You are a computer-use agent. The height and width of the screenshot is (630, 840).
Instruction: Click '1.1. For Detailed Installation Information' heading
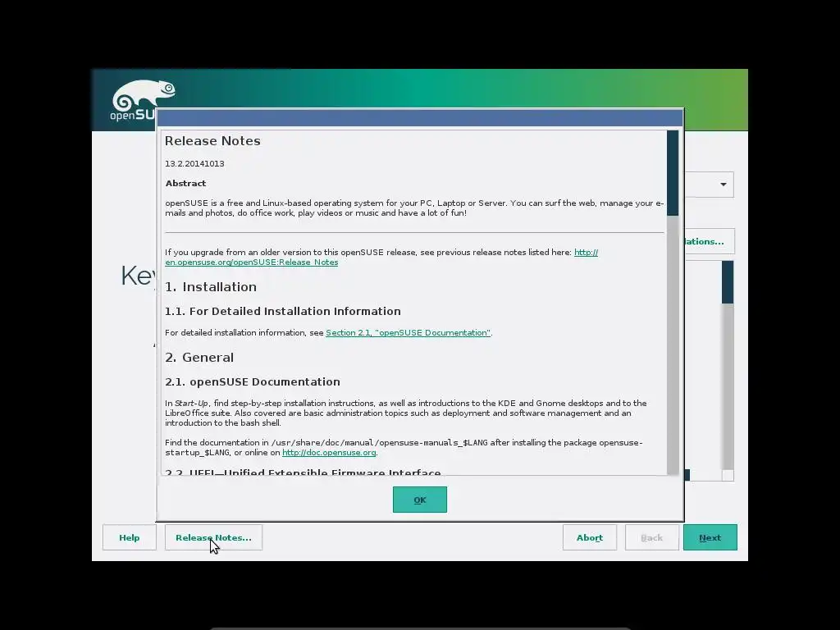pyautogui.click(x=283, y=311)
